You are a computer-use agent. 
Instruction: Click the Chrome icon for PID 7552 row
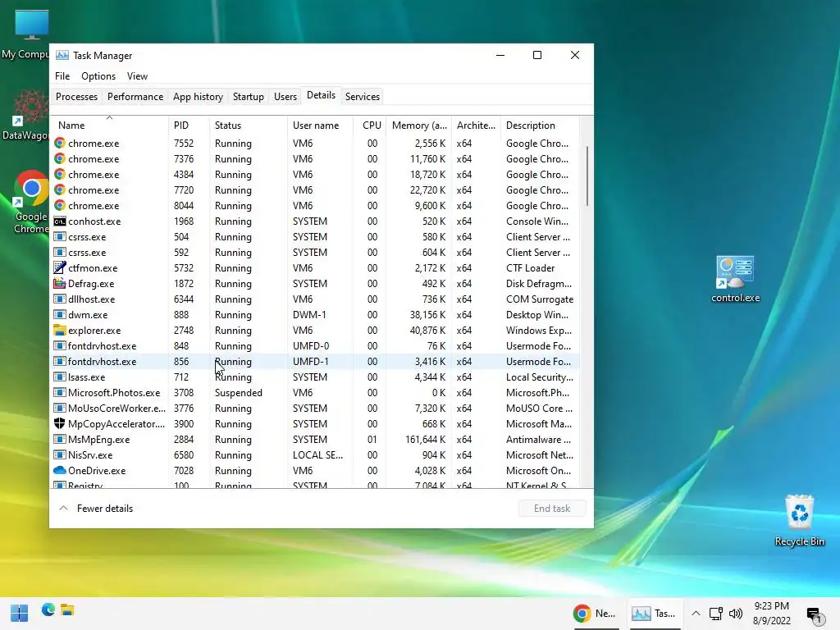(59, 143)
